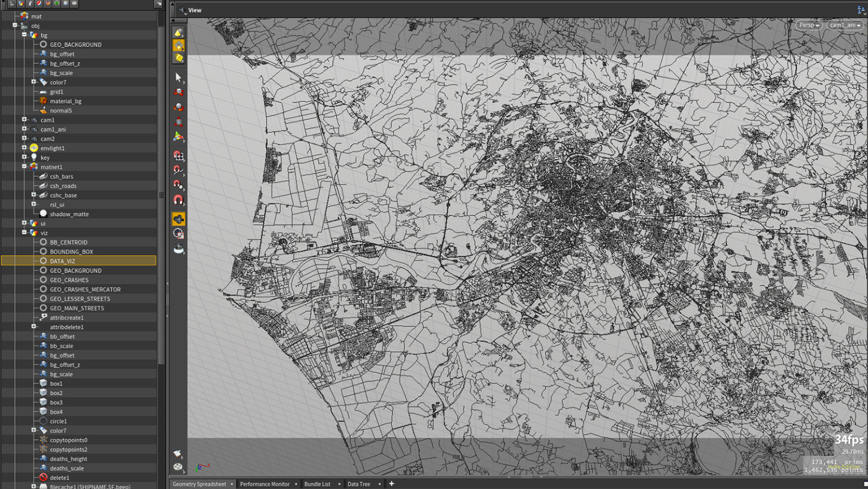The image size is (868, 489).
Task: Click the delete1 red prohibition icon
Action: (x=43, y=477)
